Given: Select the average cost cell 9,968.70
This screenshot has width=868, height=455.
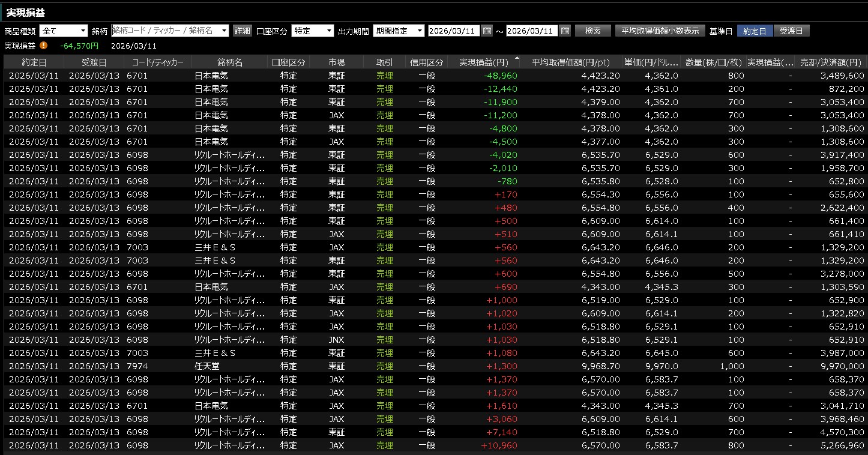Looking at the screenshot, I should pos(601,366).
